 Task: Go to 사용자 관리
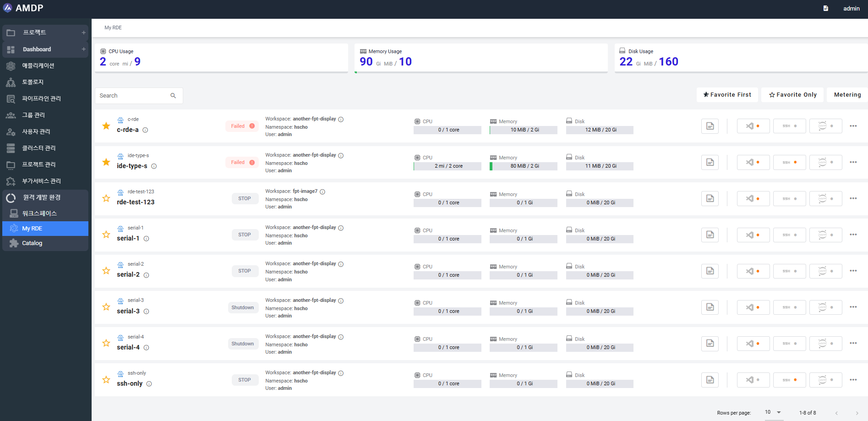click(45, 131)
